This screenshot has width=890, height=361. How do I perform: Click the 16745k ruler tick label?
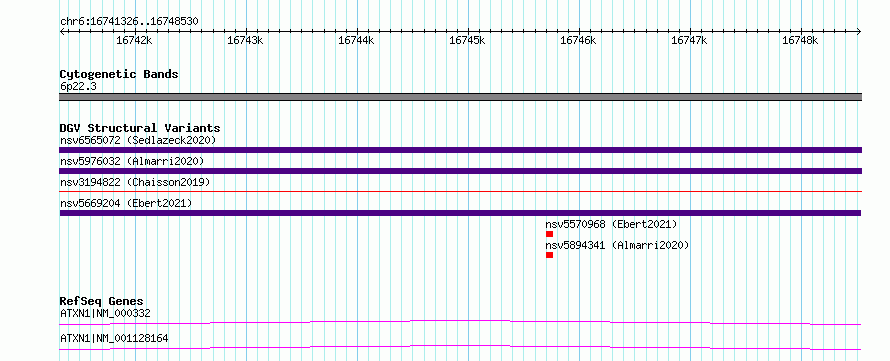click(x=468, y=40)
